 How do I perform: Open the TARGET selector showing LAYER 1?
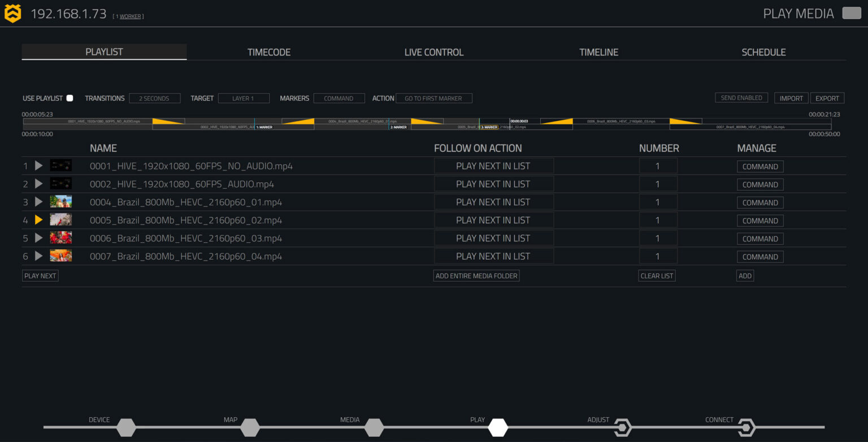(244, 98)
